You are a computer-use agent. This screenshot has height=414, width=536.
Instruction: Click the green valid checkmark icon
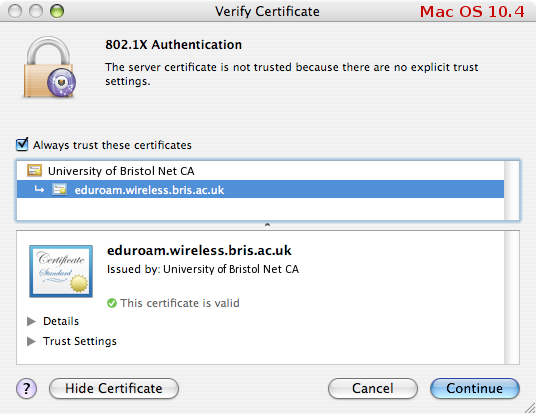click(112, 303)
